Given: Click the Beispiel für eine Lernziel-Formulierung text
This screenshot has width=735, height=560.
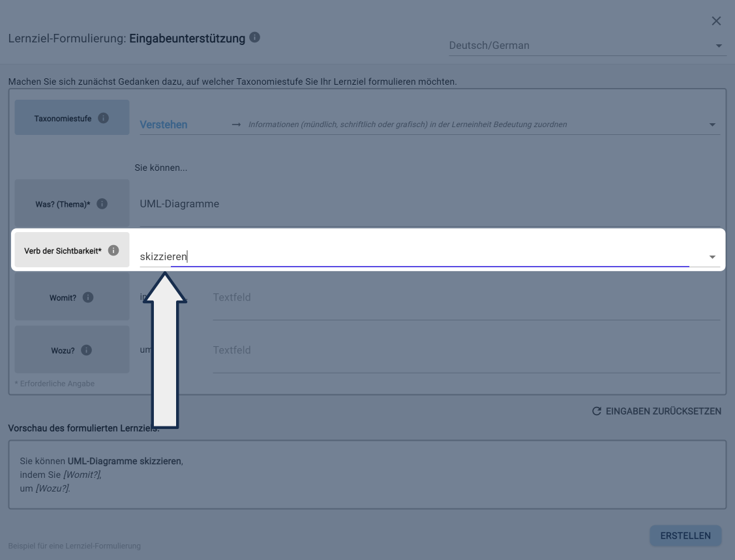Looking at the screenshot, I should pos(74,546).
